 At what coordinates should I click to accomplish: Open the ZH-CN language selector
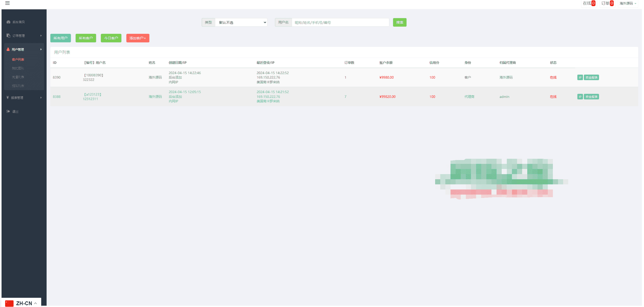pyautogui.click(x=22, y=303)
